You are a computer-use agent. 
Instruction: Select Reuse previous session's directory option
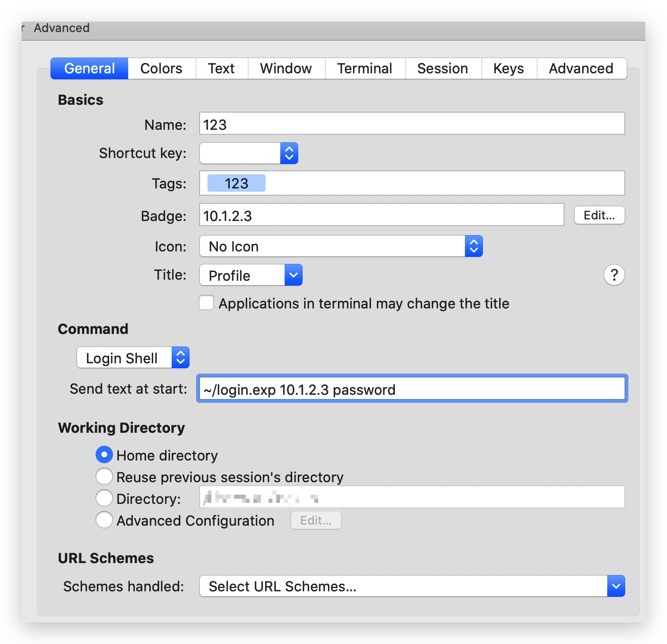coord(104,476)
